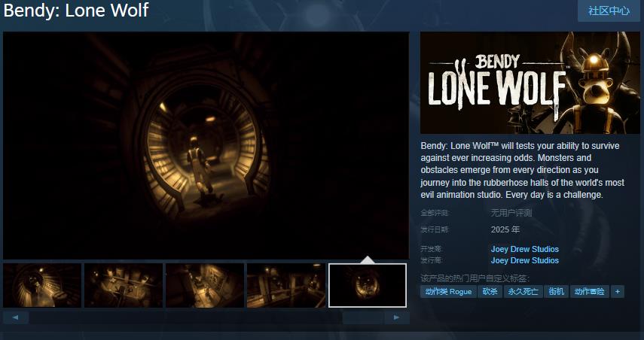Select the fourth screenshot thumbnail
The width and height of the screenshot is (644, 340).
pos(286,285)
